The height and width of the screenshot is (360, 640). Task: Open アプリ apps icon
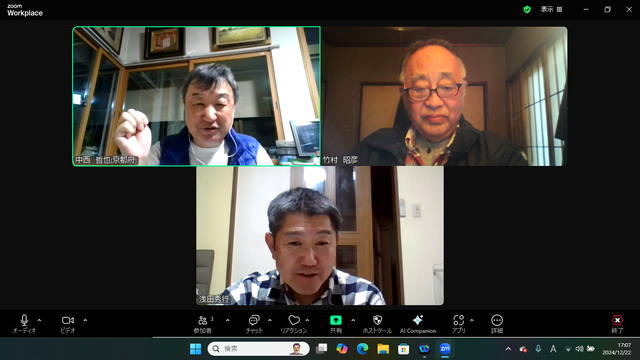pyautogui.click(x=458, y=324)
